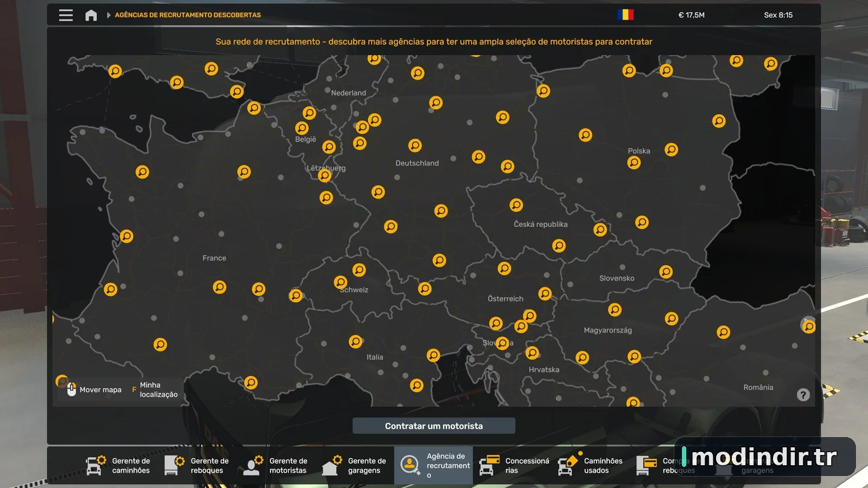The height and width of the screenshot is (488, 868).
Task: Click the Österreich country label
Action: point(506,299)
